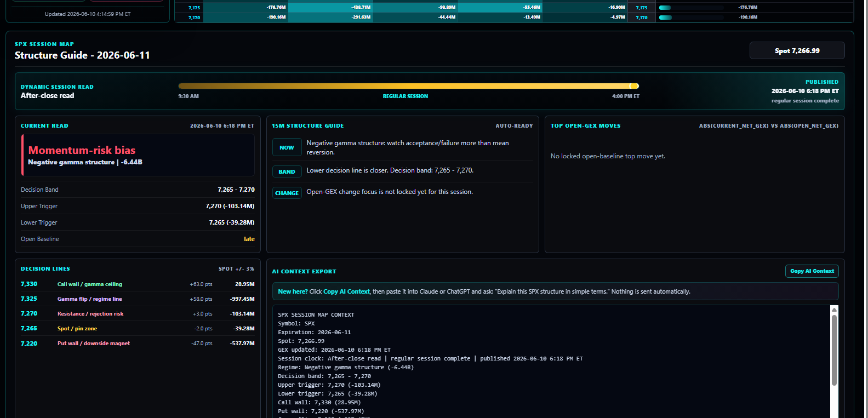Click the 'ABS(CURRENT_NET_GEX) VS ABS(OPEN_NET_GEX)' label
The width and height of the screenshot is (868, 418).
coord(769,126)
